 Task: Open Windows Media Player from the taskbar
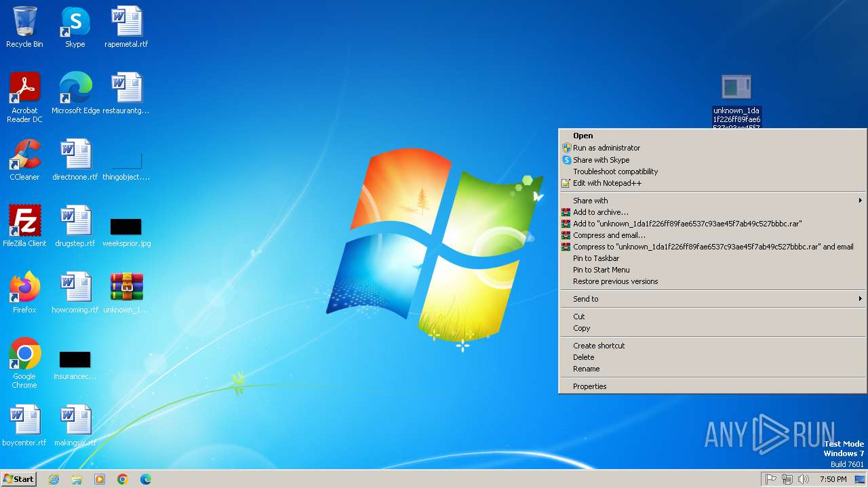click(x=100, y=479)
